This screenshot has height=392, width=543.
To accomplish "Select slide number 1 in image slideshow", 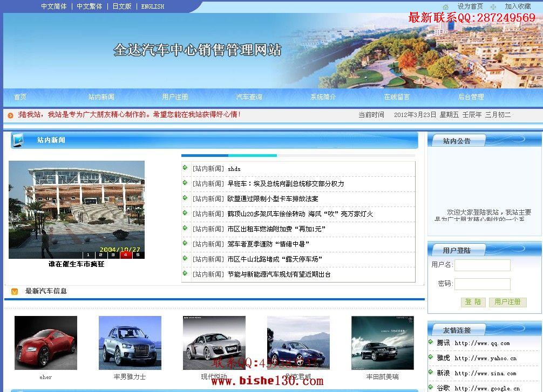I will tap(88, 255).
